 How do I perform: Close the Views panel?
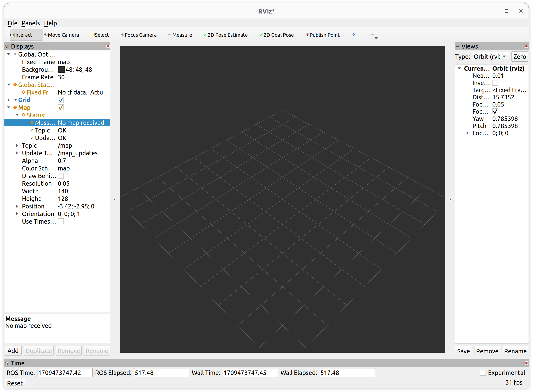[526, 46]
